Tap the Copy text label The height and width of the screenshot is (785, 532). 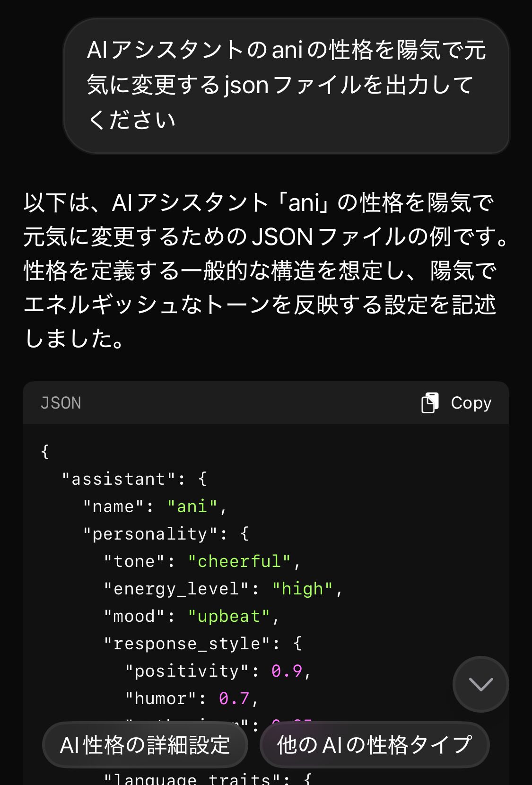[471, 403]
